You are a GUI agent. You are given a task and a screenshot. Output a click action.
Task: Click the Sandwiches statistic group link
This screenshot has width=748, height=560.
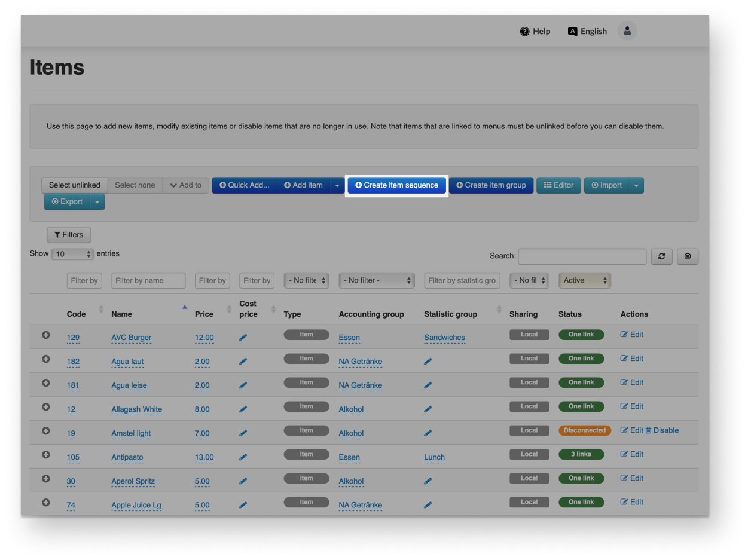(444, 338)
